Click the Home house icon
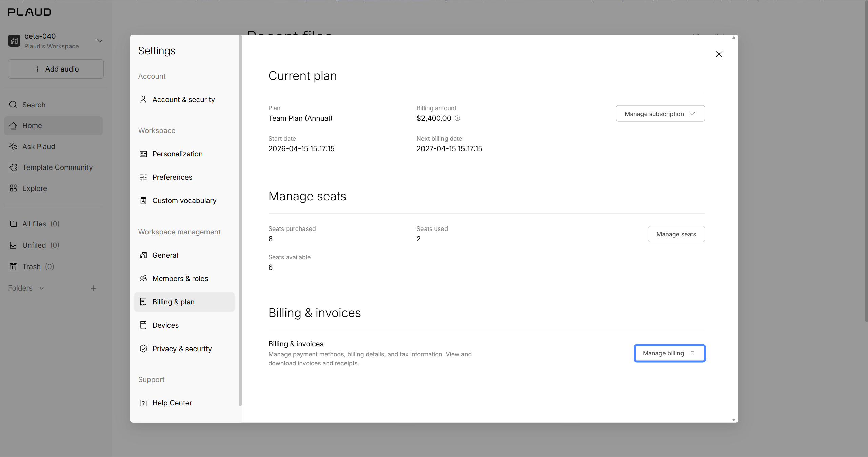This screenshot has width=868, height=457. [x=13, y=126]
